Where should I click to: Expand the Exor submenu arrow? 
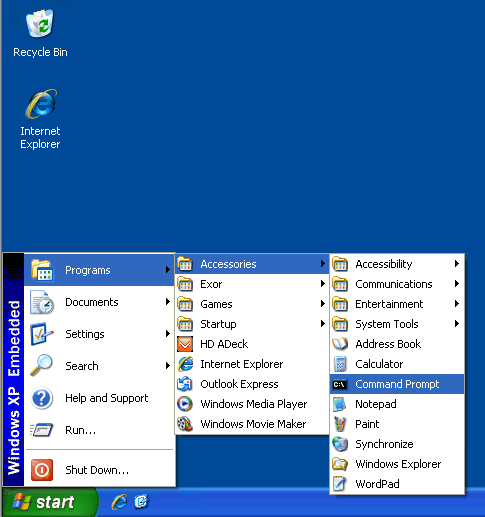322,284
